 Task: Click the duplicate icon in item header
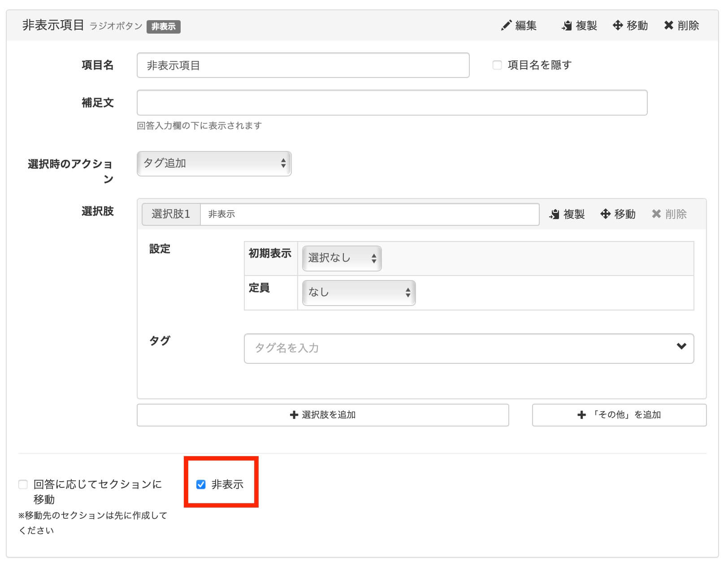(567, 26)
